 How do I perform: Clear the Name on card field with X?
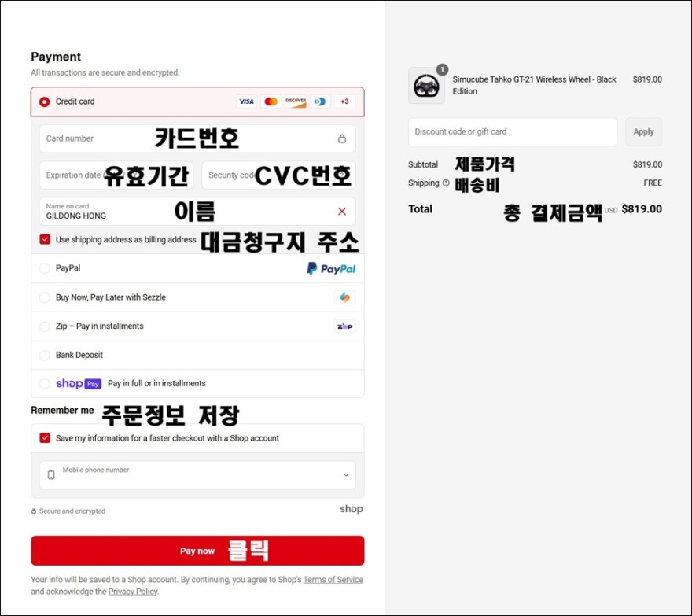tap(342, 212)
